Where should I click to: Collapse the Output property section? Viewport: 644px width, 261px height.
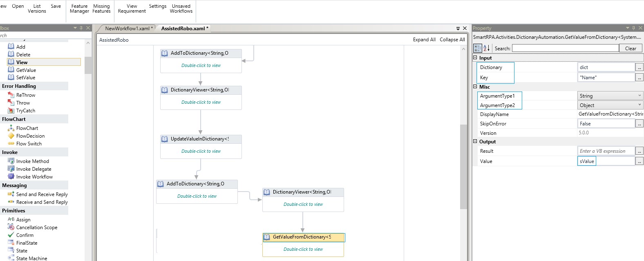[475, 141]
